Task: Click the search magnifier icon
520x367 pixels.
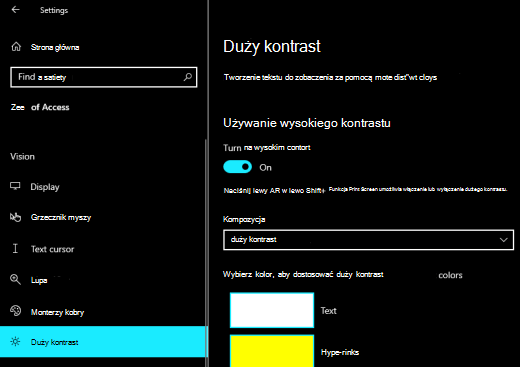Action: (x=188, y=77)
